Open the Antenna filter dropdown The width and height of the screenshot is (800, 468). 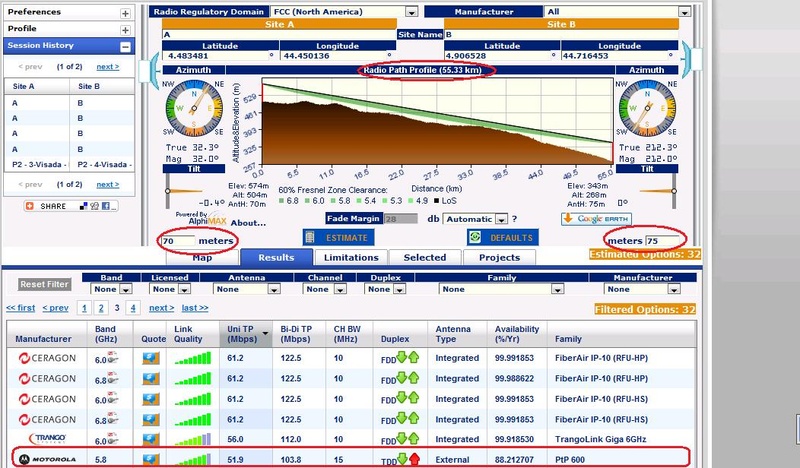(274, 289)
